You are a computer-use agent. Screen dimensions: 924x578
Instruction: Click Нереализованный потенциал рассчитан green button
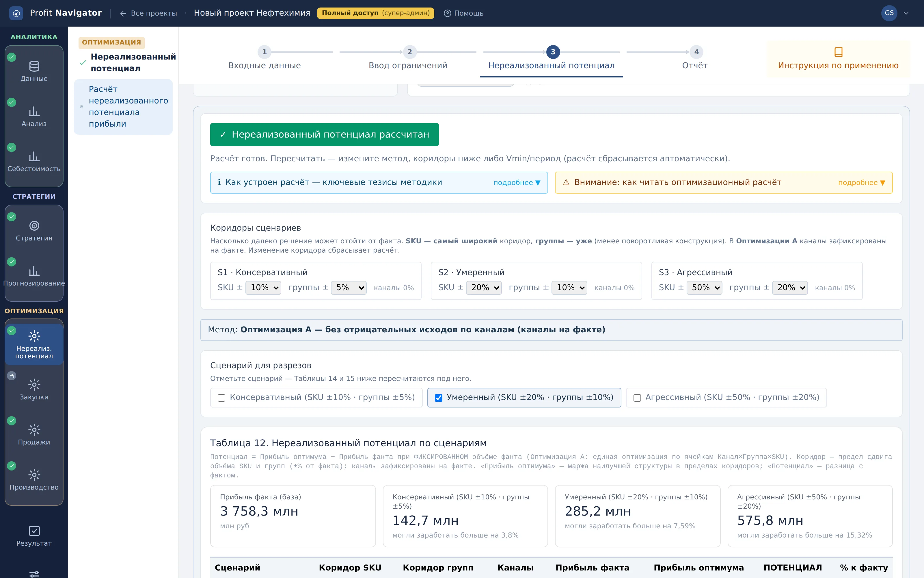coord(324,135)
